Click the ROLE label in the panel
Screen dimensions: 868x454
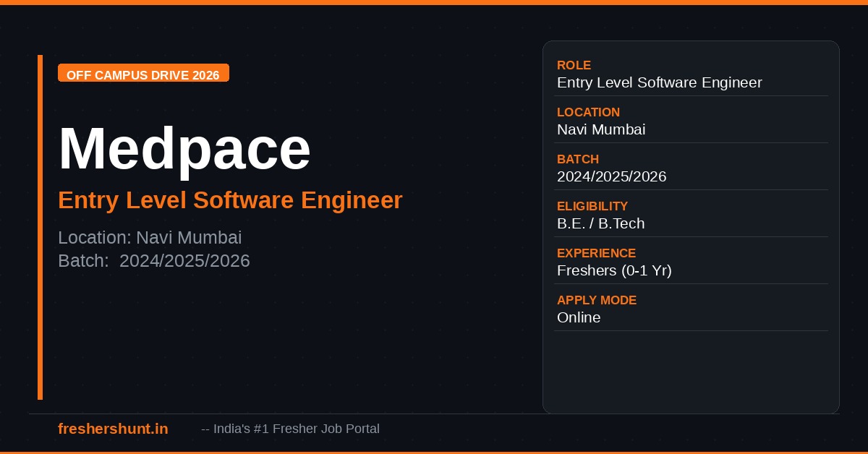coord(574,65)
